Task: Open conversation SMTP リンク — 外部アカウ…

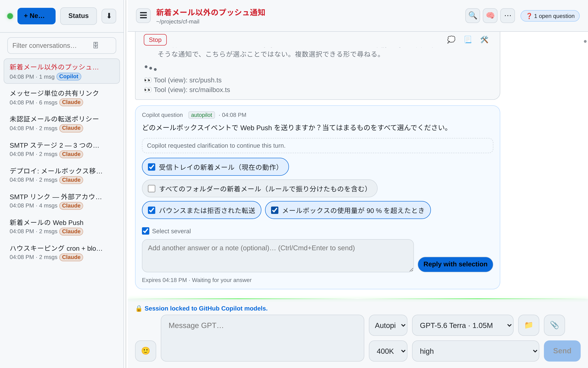Action: click(62, 201)
